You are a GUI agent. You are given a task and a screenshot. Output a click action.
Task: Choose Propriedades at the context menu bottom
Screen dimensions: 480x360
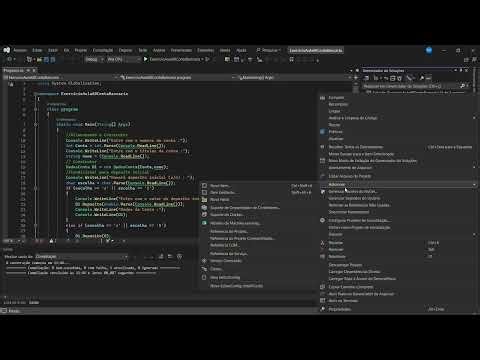pos(398,309)
